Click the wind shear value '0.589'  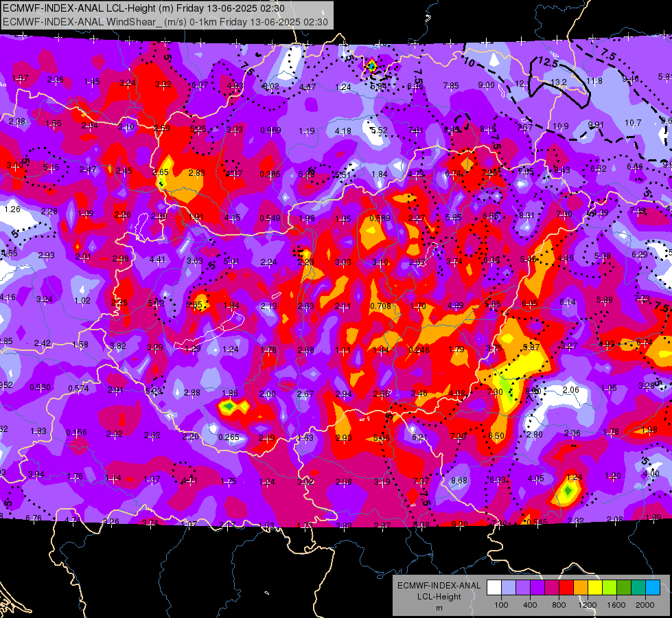pyautogui.click(x=380, y=218)
